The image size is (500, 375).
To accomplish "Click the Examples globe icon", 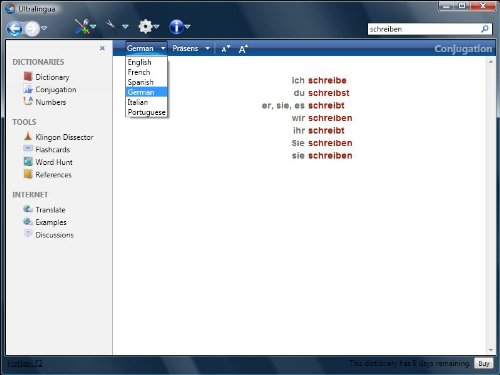I will click(x=28, y=221).
